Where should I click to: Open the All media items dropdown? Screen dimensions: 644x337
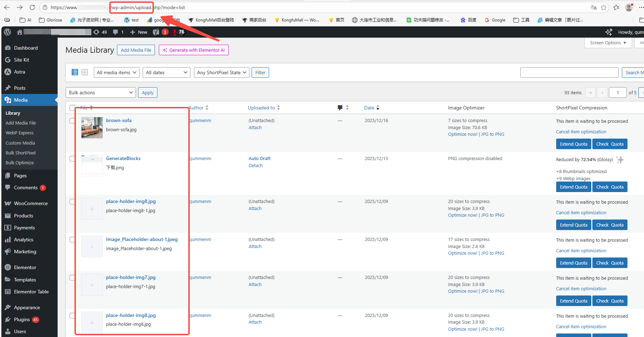116,72
